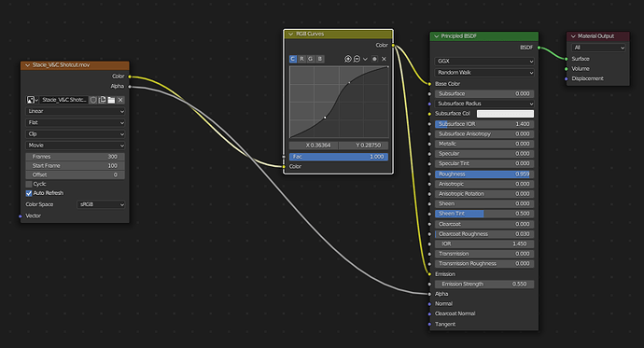Open the RGB Curves tools chevron menu
The image size is (644, 348).
(x=365, y=59)
